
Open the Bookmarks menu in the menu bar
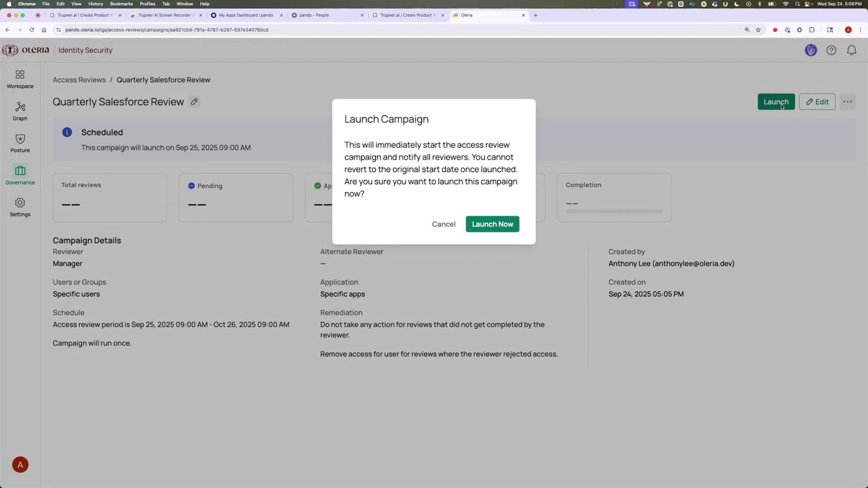click(x=121, y=4)
